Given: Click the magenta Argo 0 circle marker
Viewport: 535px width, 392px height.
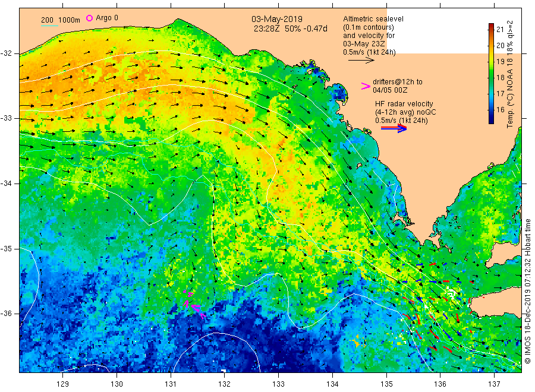Looking at the screenshot, I should click(89, 18).
